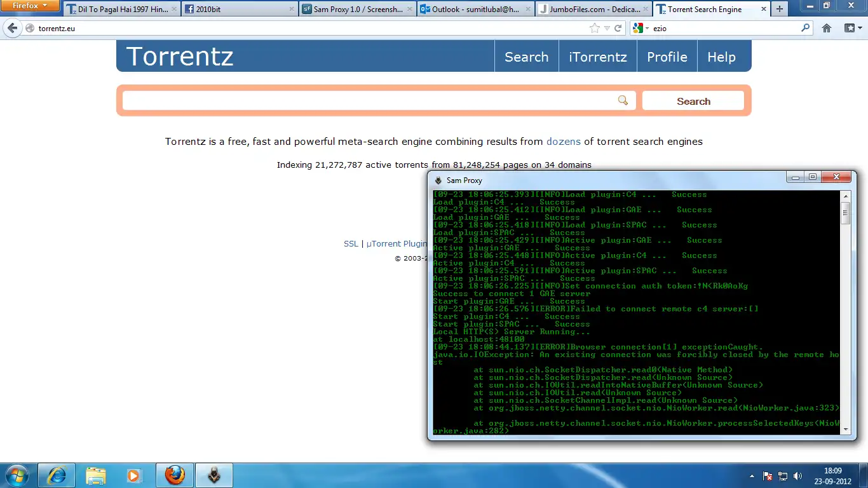Click the Sam Proxy console scroll-down arrow

(845, 430)
